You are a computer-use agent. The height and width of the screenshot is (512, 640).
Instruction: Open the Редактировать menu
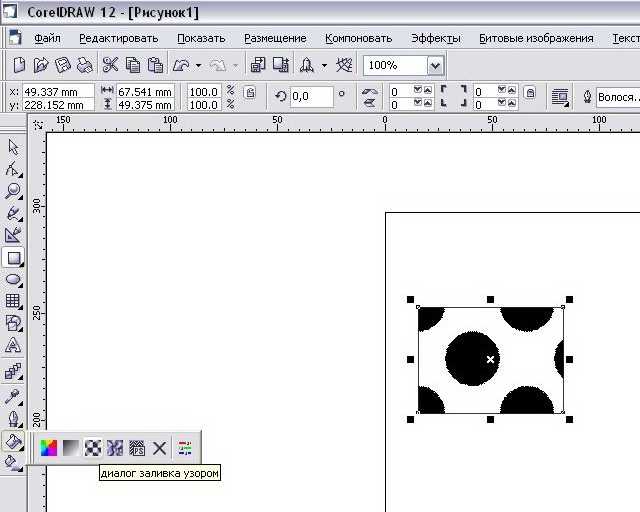click(118, 38)
